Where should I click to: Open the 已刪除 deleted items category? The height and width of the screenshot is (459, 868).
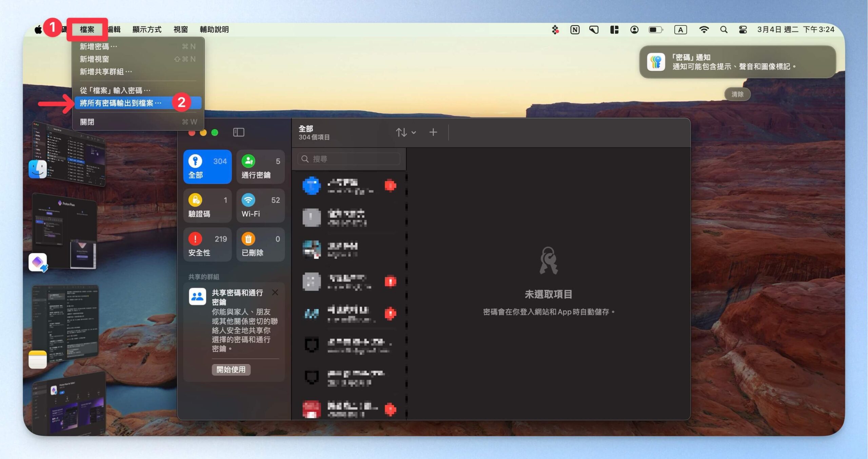coord(260,245)
